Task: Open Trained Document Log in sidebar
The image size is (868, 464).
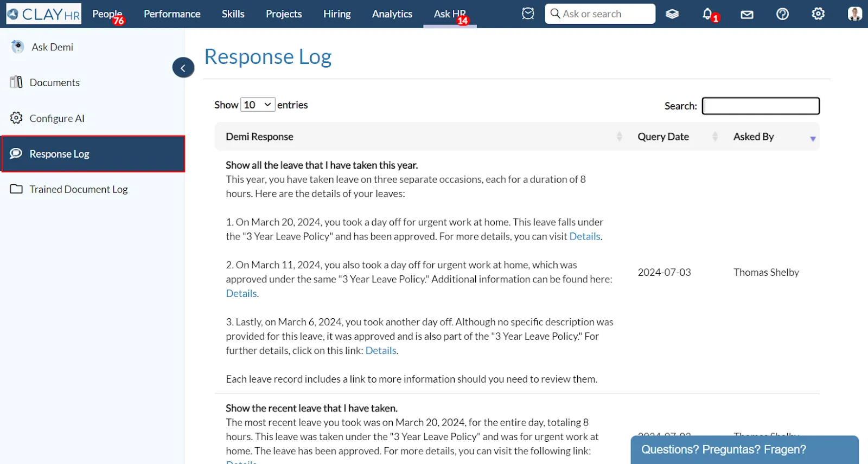Action: click(79, 189)
